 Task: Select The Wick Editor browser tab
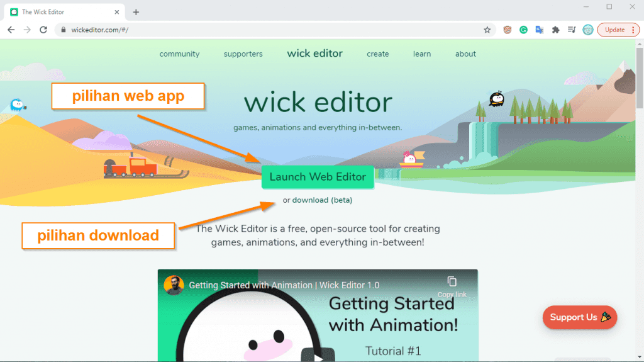click(x=64, y=12)
